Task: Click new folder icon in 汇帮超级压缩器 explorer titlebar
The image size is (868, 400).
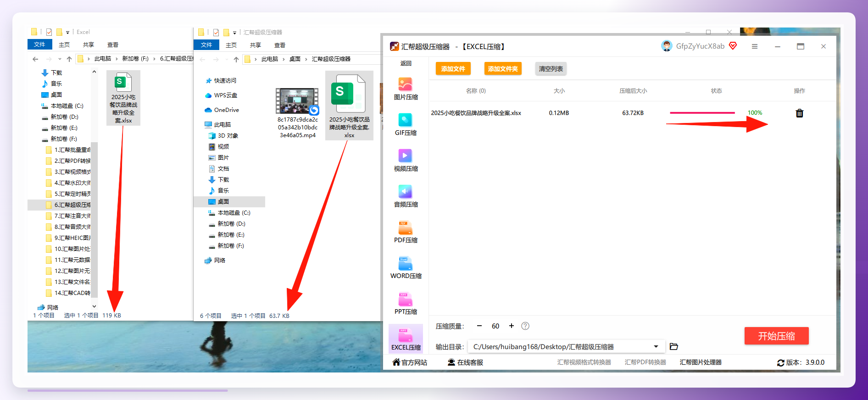Action: tap(226, 32)
